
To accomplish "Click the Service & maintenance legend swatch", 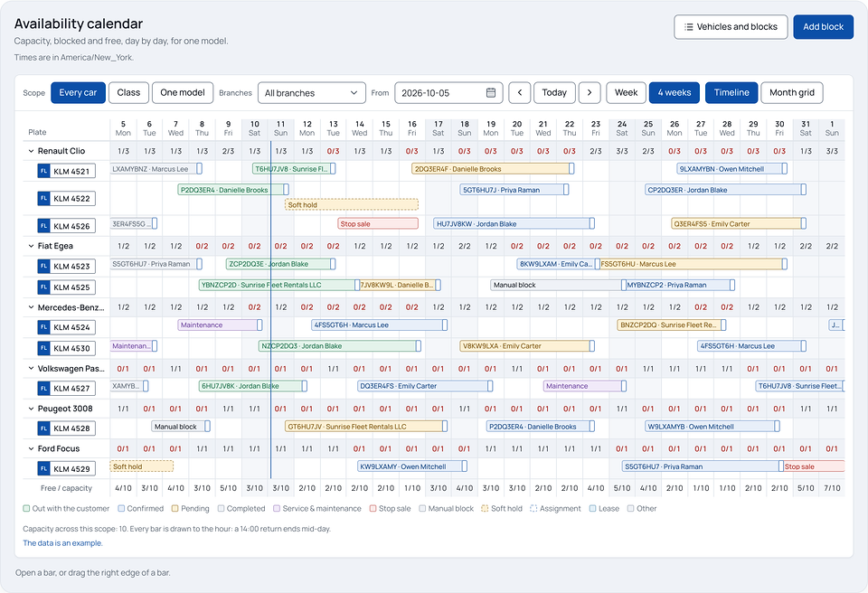I will (x=277, y=508).
